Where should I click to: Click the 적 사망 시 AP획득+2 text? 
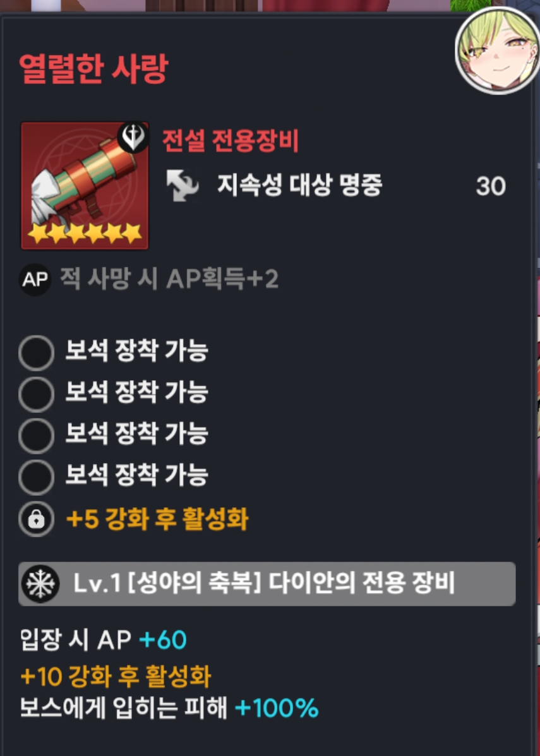[x=169, y=280]
